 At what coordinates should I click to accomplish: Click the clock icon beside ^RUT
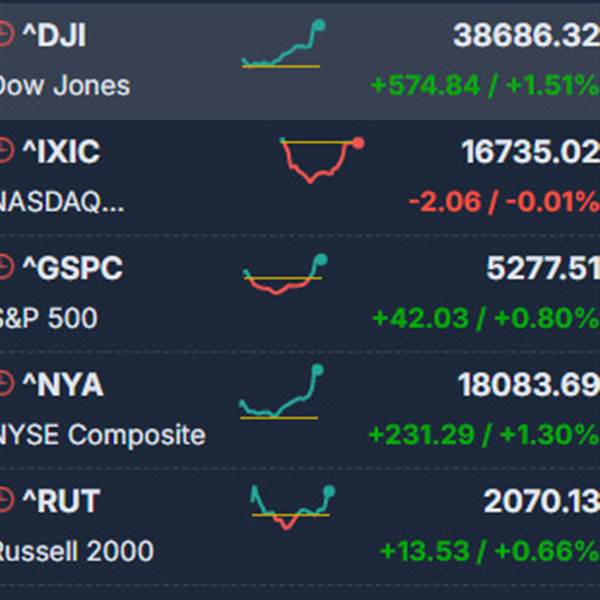[6, 500]
